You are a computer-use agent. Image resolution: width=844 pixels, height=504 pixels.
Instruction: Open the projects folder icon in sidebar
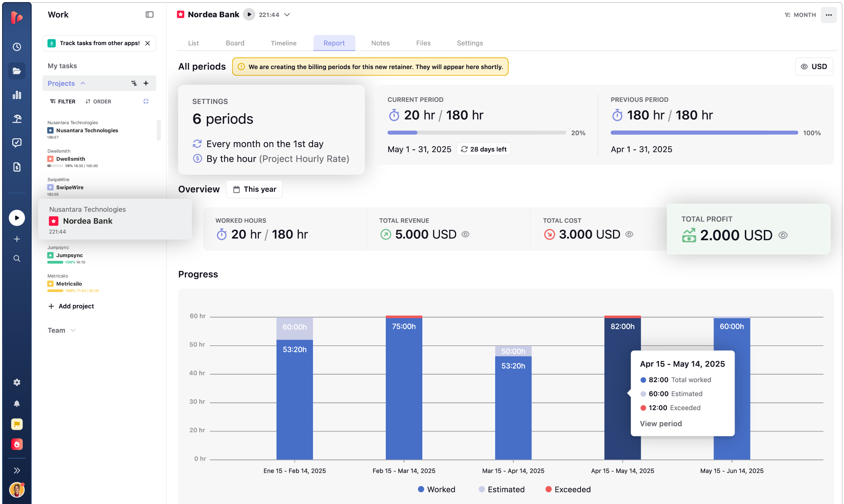pyautogui.click(x=17, y=71)
